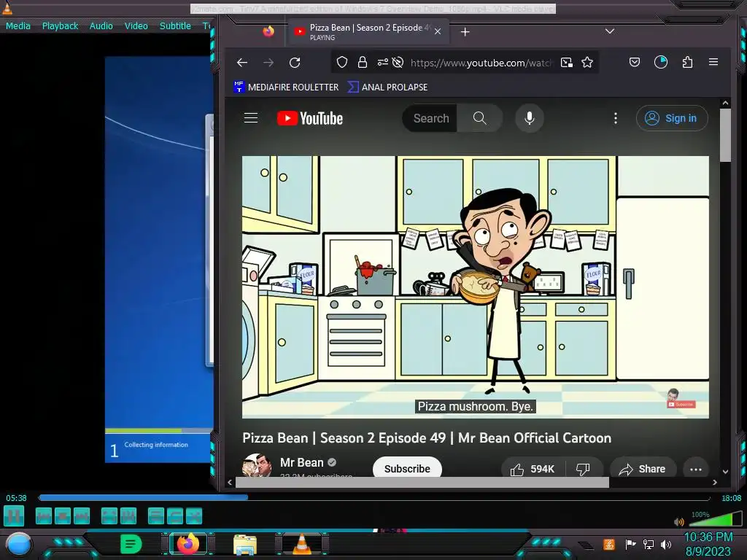This screenshot has height=560, width=747.
Task: Open VLC Media menu
Action: (18, 26)
